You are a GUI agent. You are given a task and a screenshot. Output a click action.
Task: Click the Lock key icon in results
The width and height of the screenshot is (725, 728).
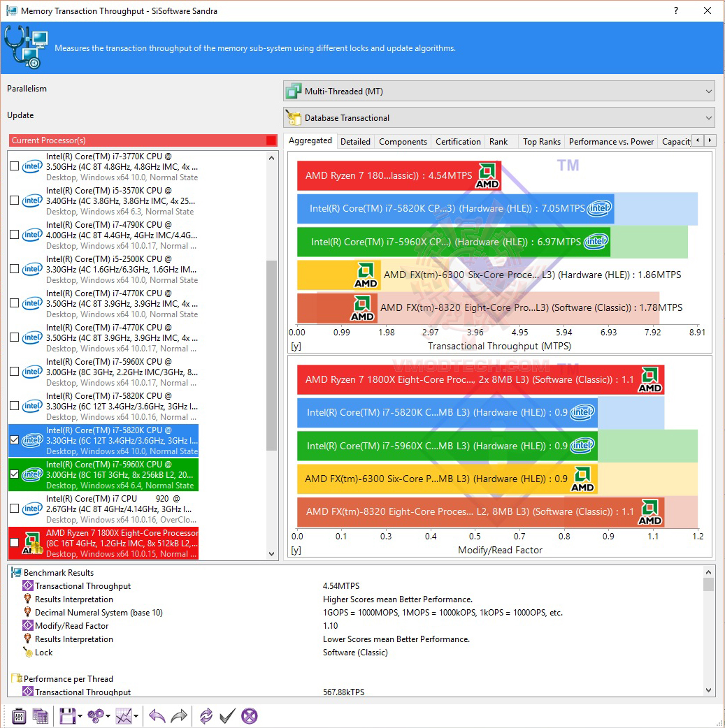28,653
